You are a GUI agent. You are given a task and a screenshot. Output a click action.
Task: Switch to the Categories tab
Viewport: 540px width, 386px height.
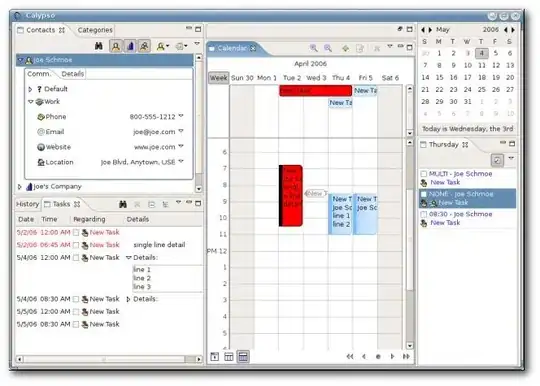(95, 30)
